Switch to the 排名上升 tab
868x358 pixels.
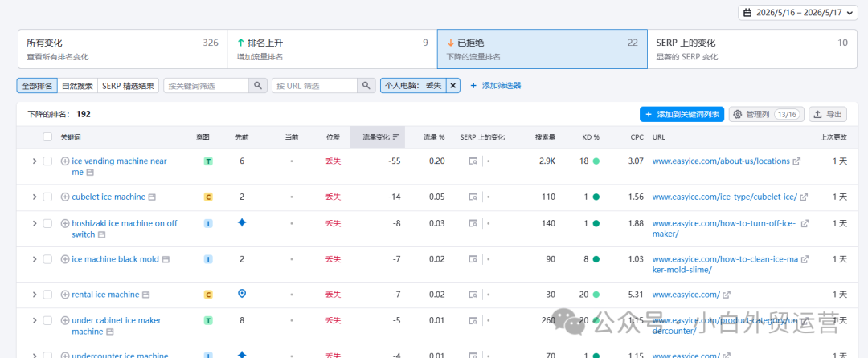(332, 49)
